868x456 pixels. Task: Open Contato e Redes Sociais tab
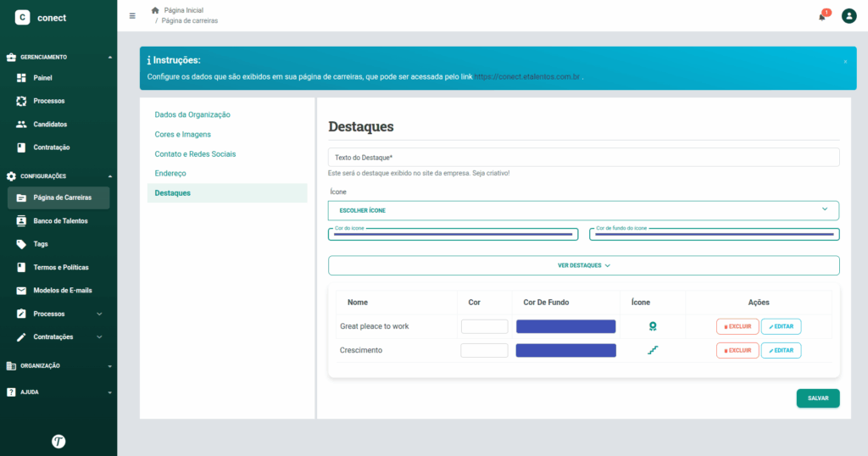coord(195,154)
